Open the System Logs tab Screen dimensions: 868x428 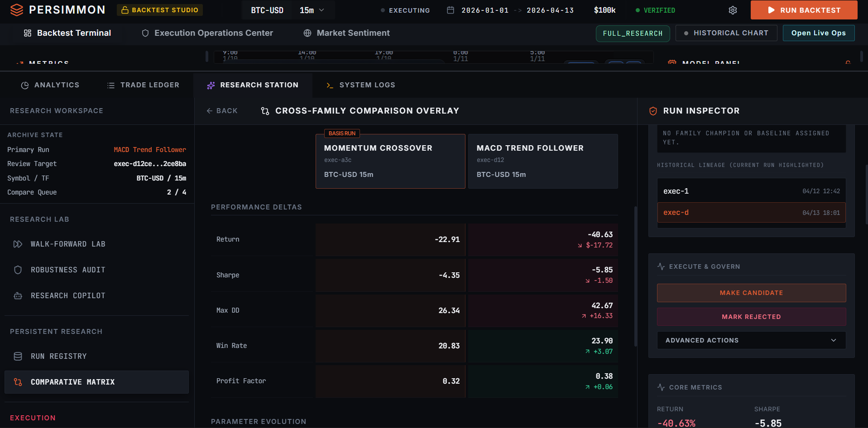coord(360,85)
